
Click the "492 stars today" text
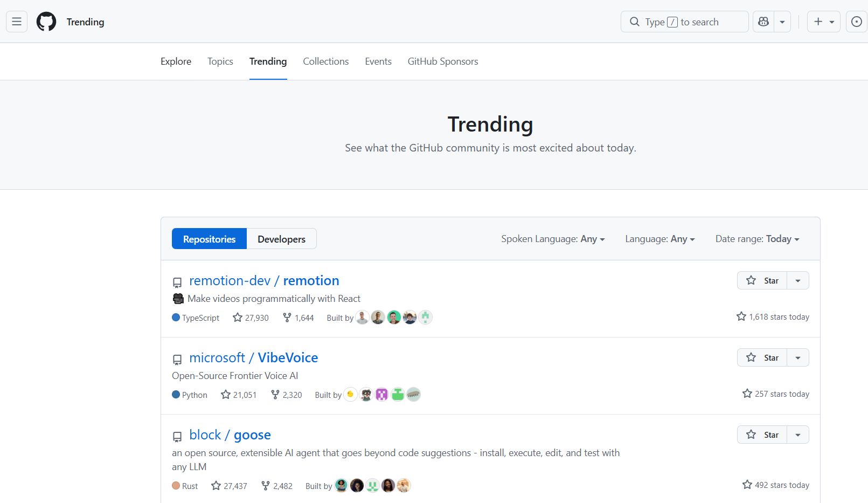(782, 485)
